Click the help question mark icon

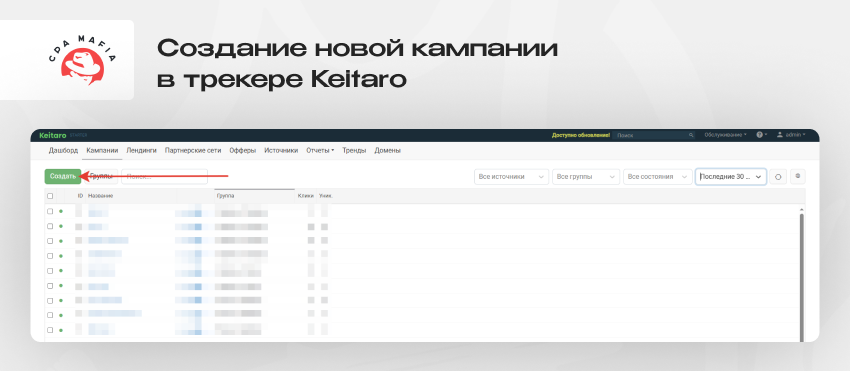759,135
